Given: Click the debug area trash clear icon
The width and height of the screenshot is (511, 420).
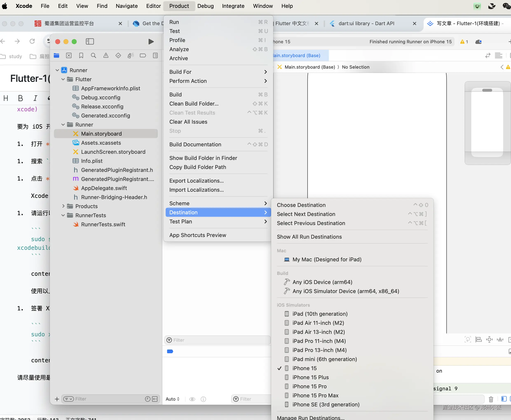Looking at the screenshot, I should 491,399.
